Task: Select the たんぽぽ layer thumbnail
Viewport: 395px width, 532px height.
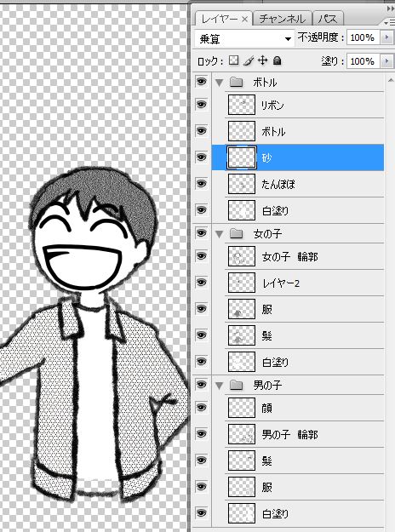Action: point(242,184)
